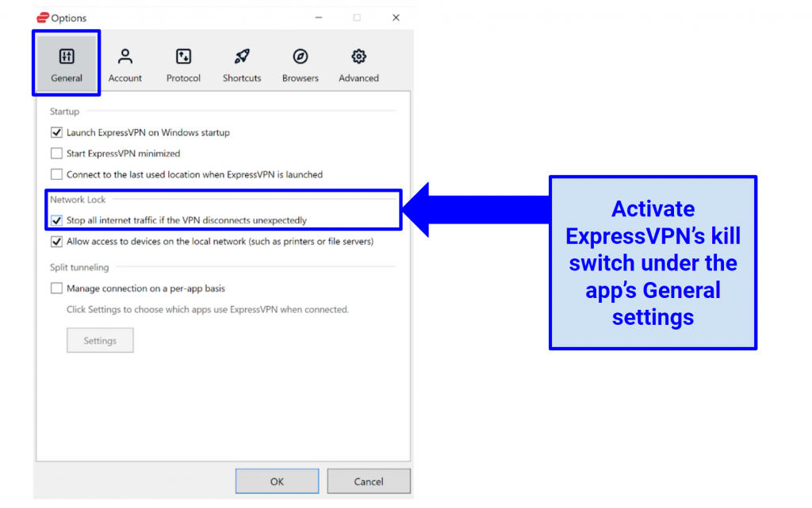The height and width of the screenshot is (508, 812).
Task: Toggle Launch ExpressVPN on Windows startup
Action: click(x=56, y=132)
